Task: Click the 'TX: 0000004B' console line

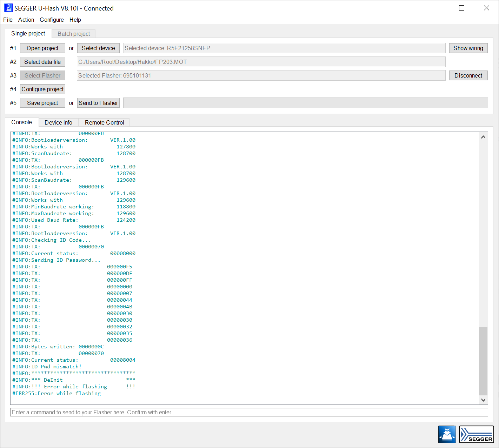Action: [x=72, y=307]
